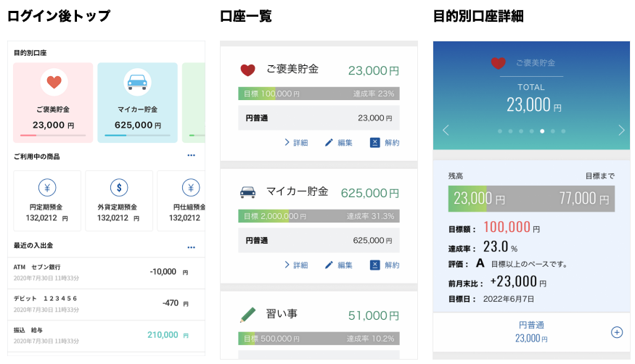The image size is (635, 364).
Task: Expand 詳細 under ご褒美貯金 account
Action: [x=296, y=143]
